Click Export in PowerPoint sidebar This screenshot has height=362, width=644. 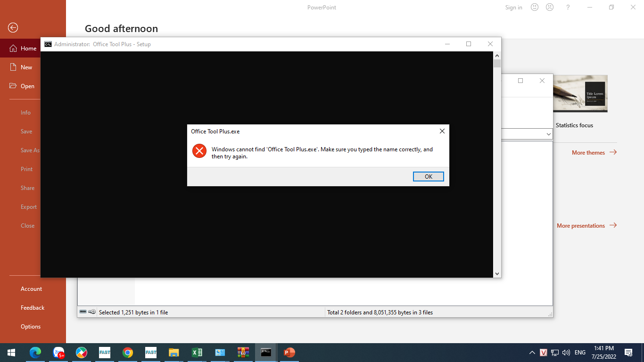coord(29,207)
